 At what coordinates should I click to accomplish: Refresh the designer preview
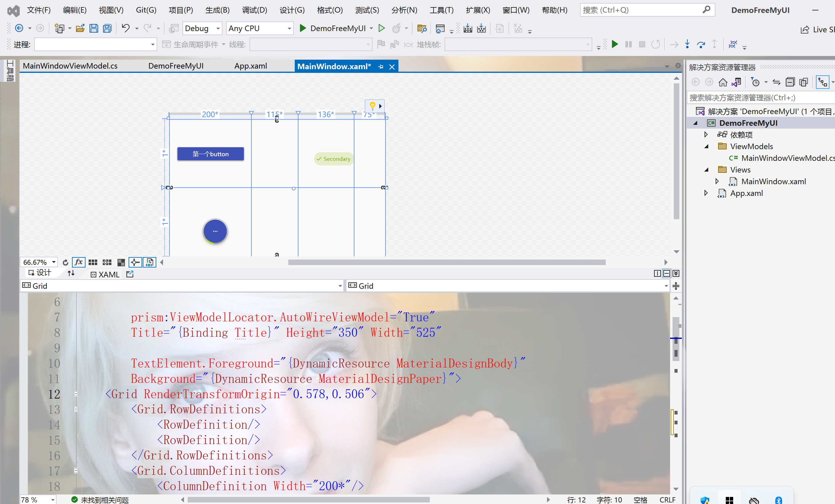pos(66,262)
